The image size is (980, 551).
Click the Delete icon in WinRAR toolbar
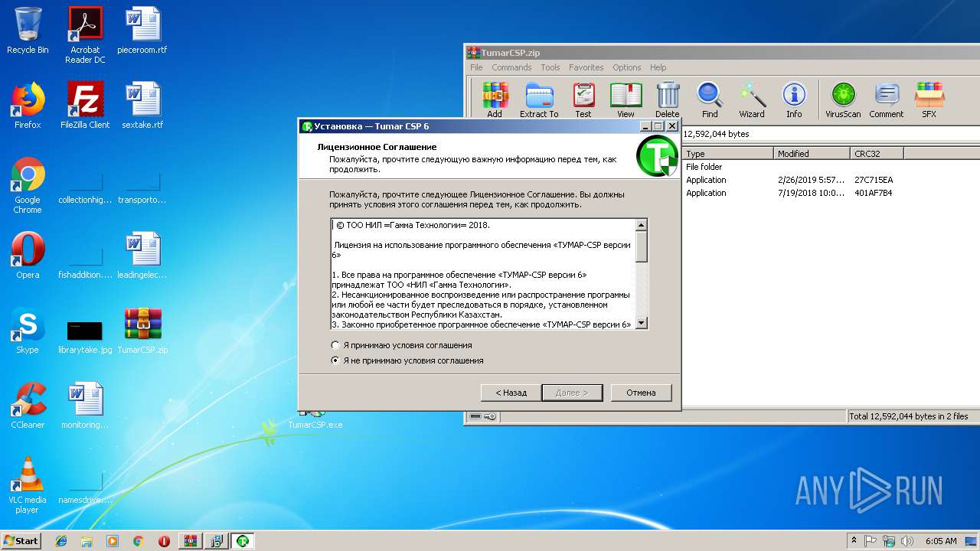[668, 100]
